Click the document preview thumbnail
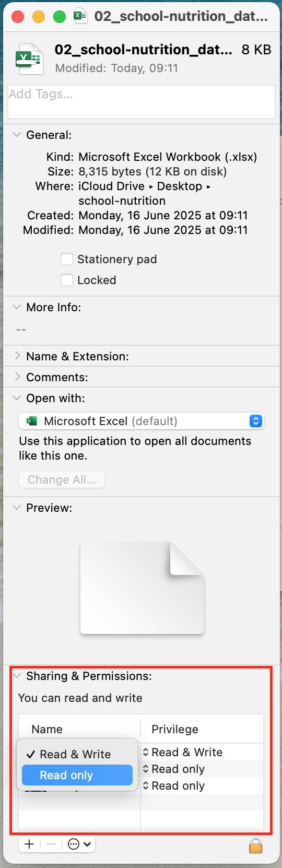The image size is (282, 868). pos(142,588)
